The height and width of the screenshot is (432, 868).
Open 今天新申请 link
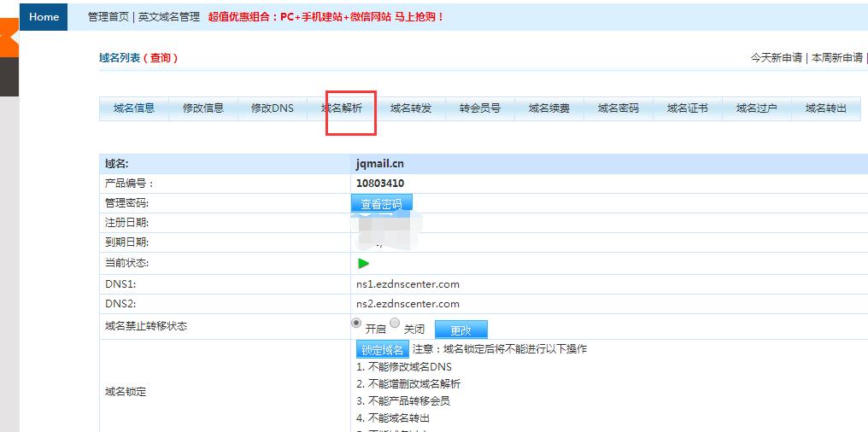pyautogui.click(x=776, y=58)
